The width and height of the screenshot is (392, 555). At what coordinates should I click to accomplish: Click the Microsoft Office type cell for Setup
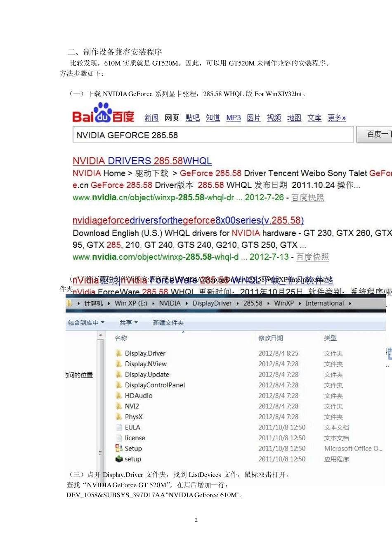tap(353, 448)
